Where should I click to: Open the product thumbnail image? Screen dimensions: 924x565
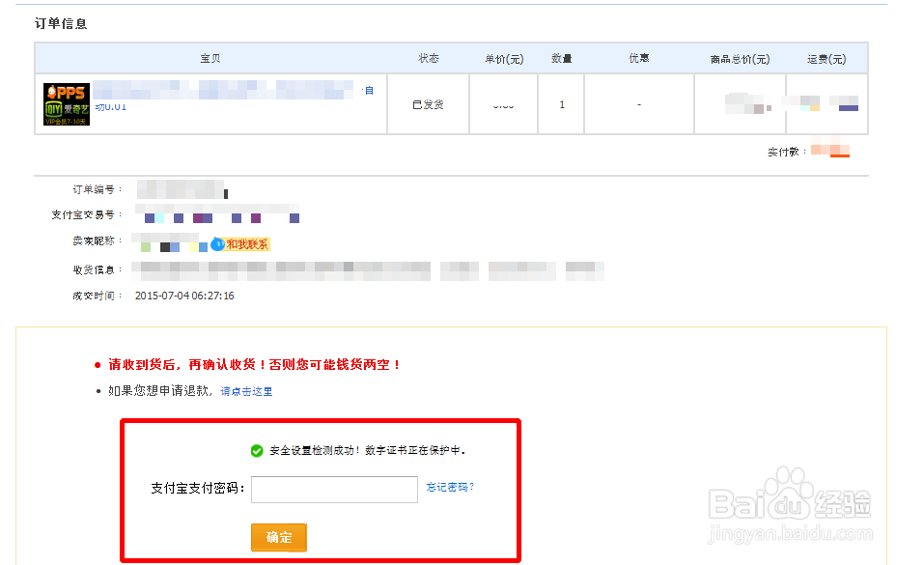[65, 101]
